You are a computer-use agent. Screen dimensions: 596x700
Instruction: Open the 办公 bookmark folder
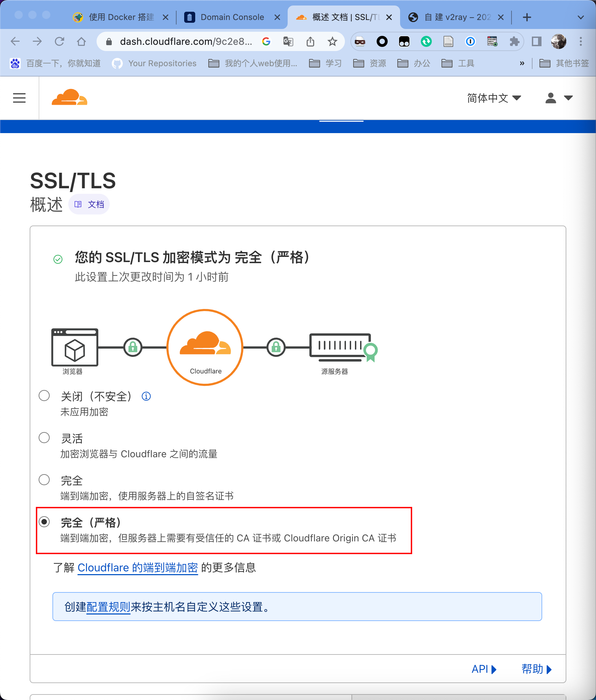click(414, 63)
